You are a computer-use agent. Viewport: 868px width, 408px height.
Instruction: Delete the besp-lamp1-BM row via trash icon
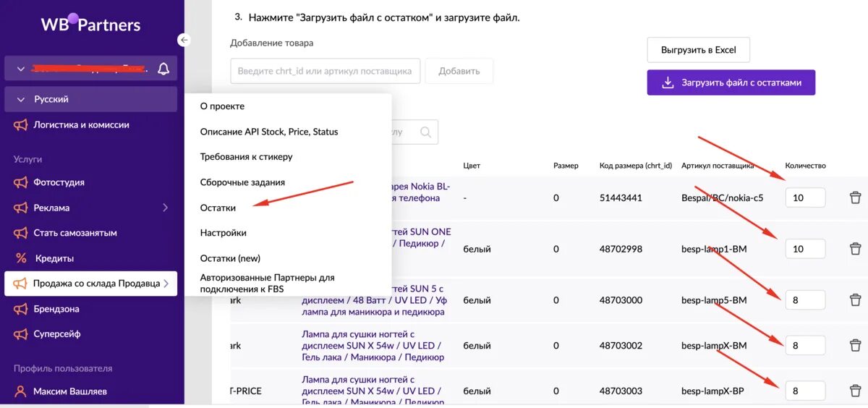coord(855,249)
